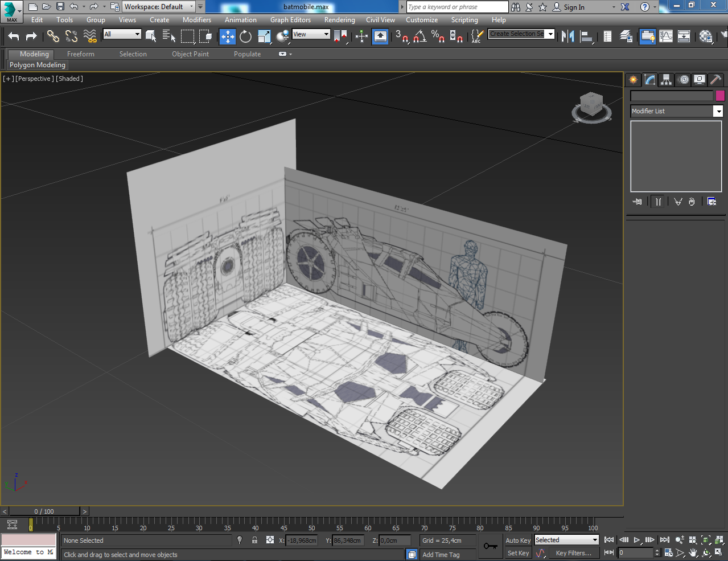728x561 pixels.
Task: Pick the Rectangular Selection Region tool
Action: pos(187,36)
